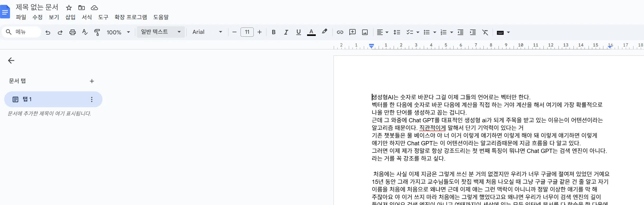Open line and paragraph spacing
The width and height of the screenshot is (644, 205).
(397, 32)
